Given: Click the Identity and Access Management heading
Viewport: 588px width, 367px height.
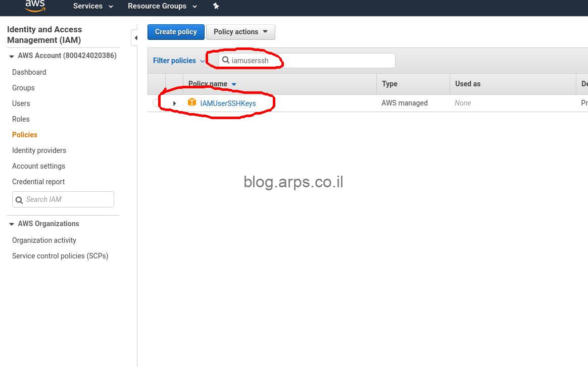Looking at the screenshot, I should pos(44,34).
